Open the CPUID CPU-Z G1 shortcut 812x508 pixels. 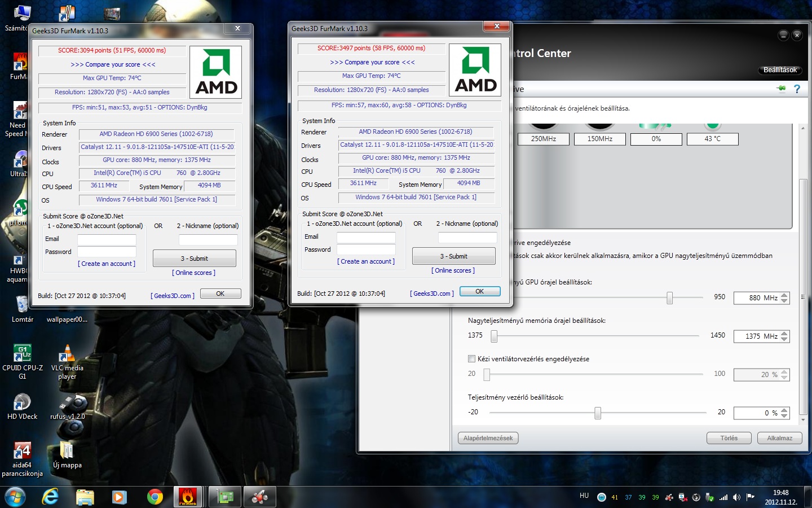click(x=22, y=362)
